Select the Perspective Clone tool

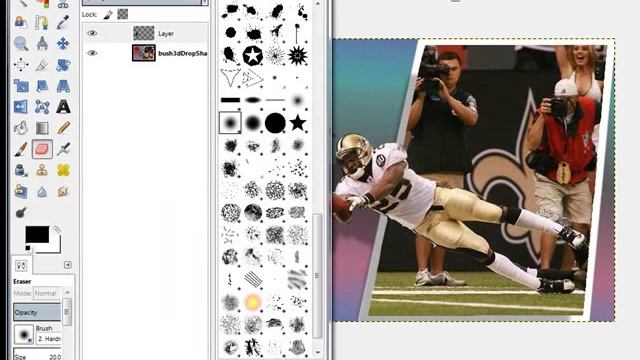click(21, 191)
